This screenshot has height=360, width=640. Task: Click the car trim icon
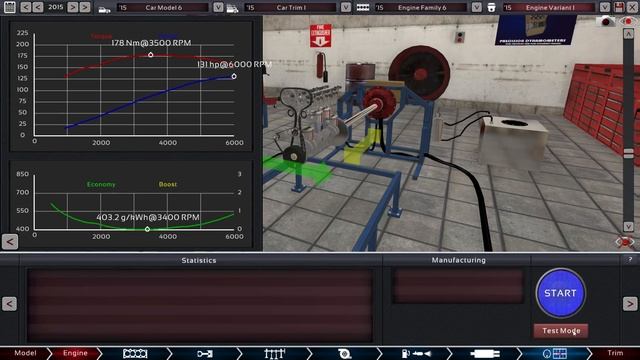tap(233, 8)
